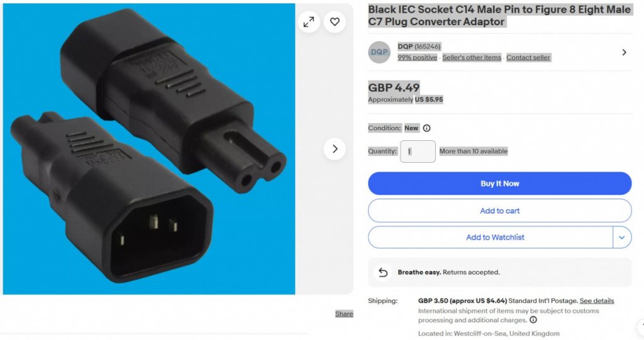Click the returns accepted arrow icon
Screen dimensions: 644x340
pos(383,272)
